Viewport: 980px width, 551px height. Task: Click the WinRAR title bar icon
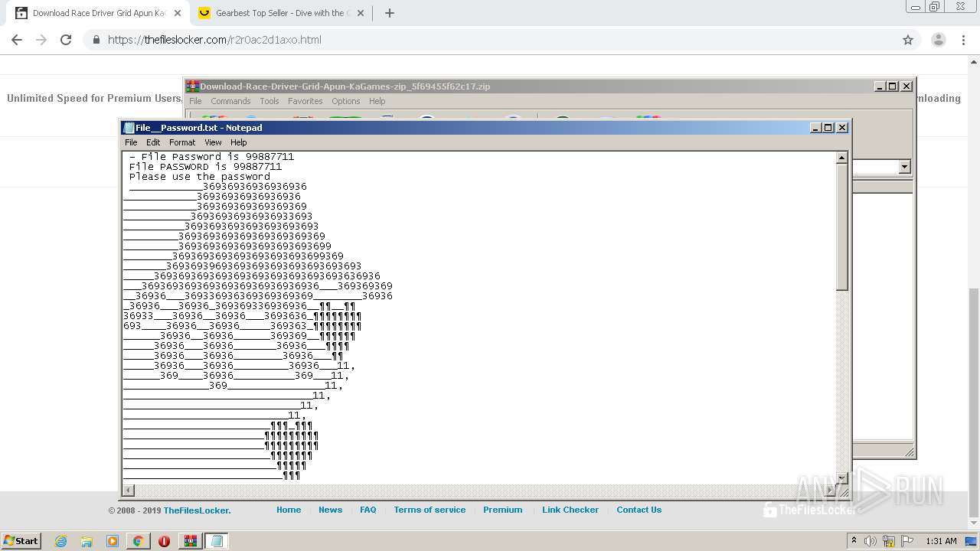coord(192,86)
